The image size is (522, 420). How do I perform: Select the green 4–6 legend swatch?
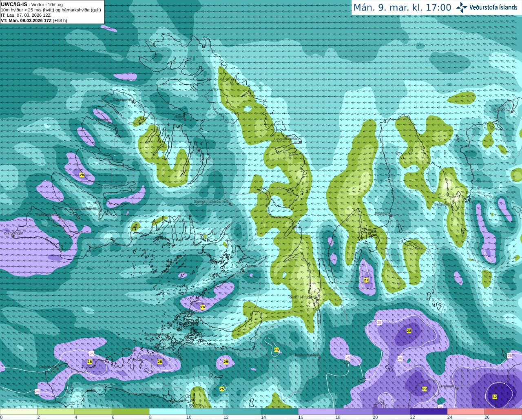click(93, 412)
